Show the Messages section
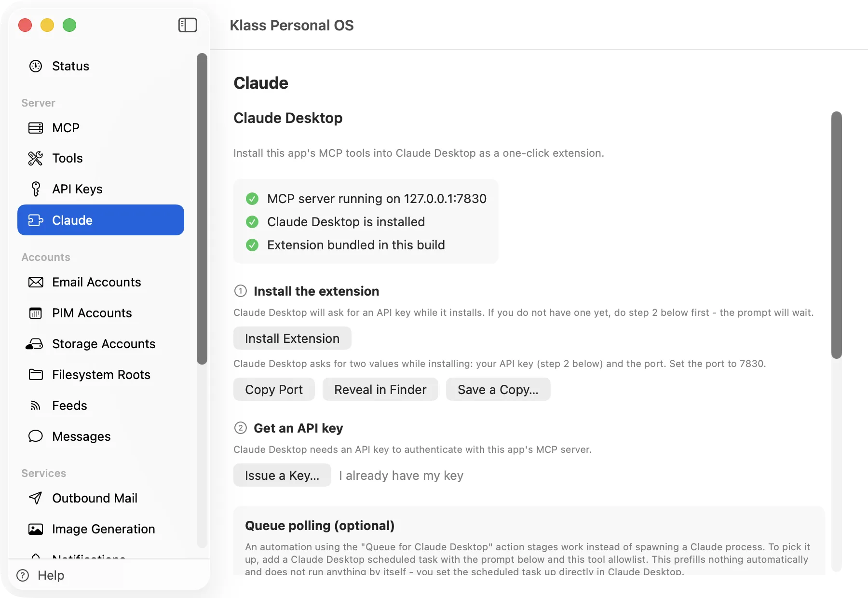This screenshot has width=868, height=598. coord(101,436)
